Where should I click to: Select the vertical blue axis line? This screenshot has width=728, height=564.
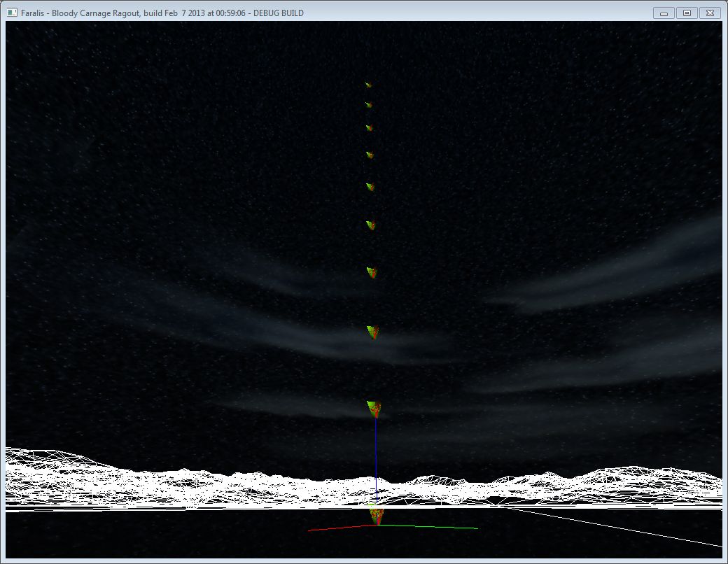click(376, 455)
